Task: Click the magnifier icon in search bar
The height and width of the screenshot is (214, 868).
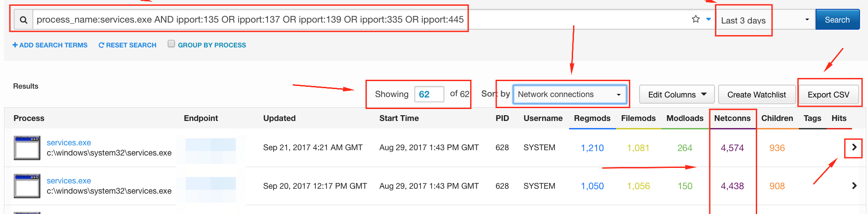Action: tap(24, 20)
